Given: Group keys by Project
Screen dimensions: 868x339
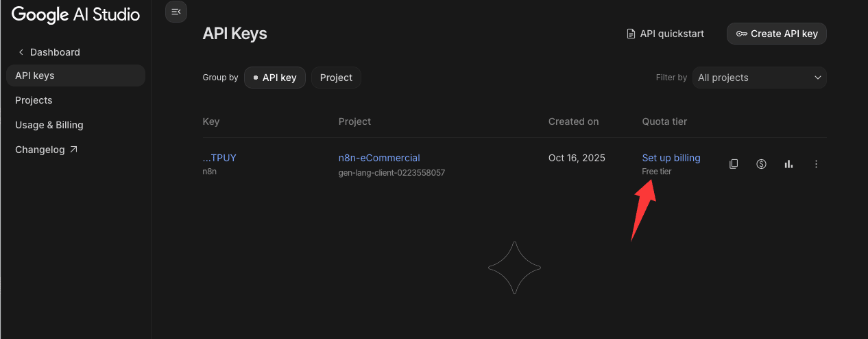Looking at the screenshot, I should pos(336,78).
